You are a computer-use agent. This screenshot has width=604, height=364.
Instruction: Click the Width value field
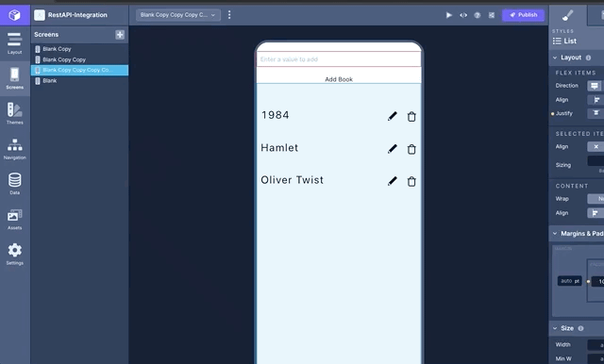596,345
